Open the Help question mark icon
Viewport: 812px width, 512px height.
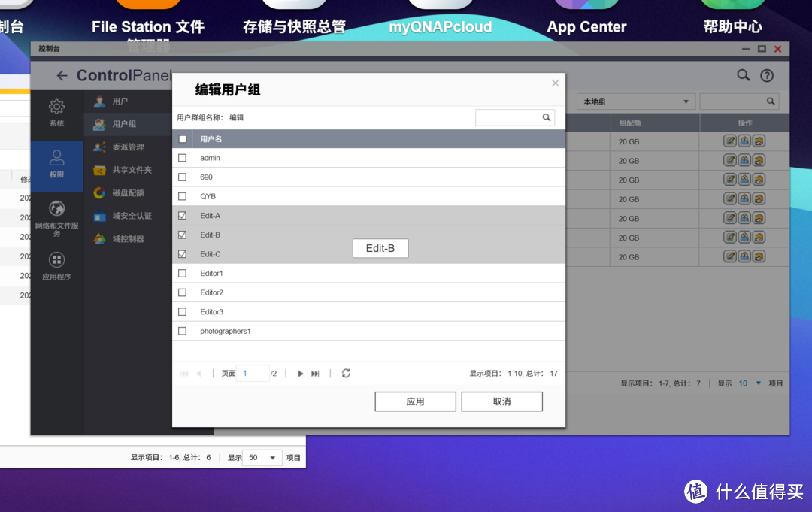[765, 75]
